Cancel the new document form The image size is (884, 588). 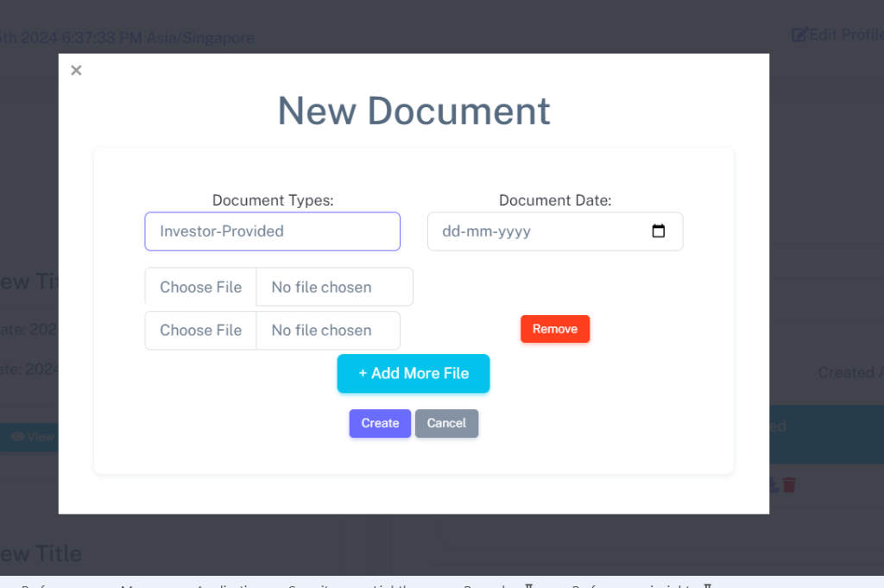pos(446,423)
